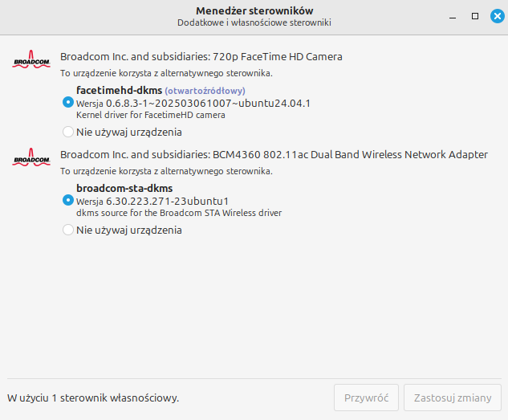This screenshot has height=420, width=508.
Task: Click the facetimehd-dkms driver name
Action: [x=119, y=90]
